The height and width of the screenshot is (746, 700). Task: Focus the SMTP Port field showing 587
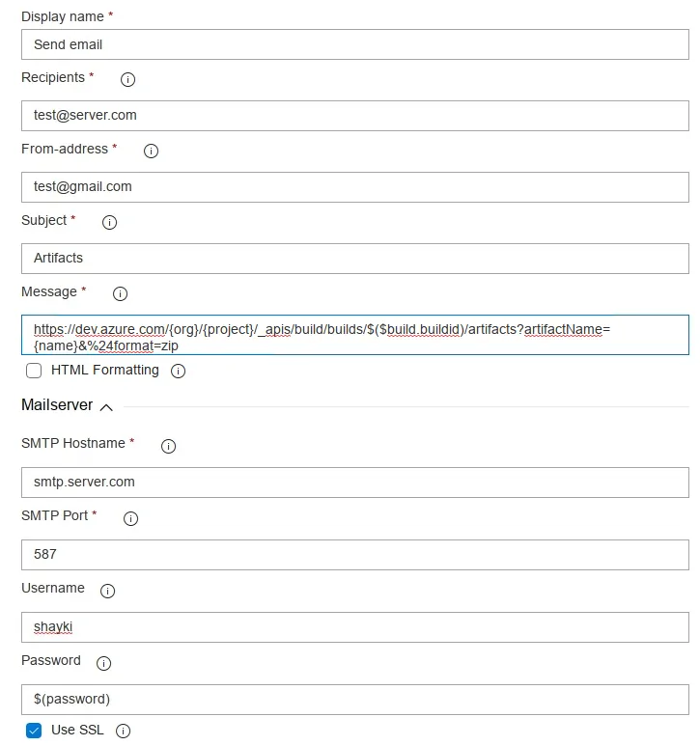354,555
